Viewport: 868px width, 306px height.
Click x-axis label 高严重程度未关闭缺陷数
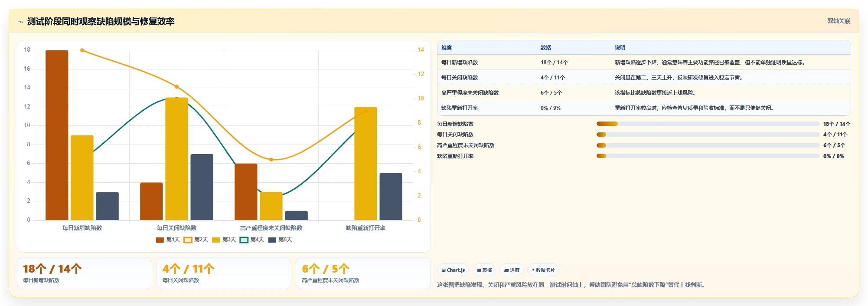click(x=271, y=228)
